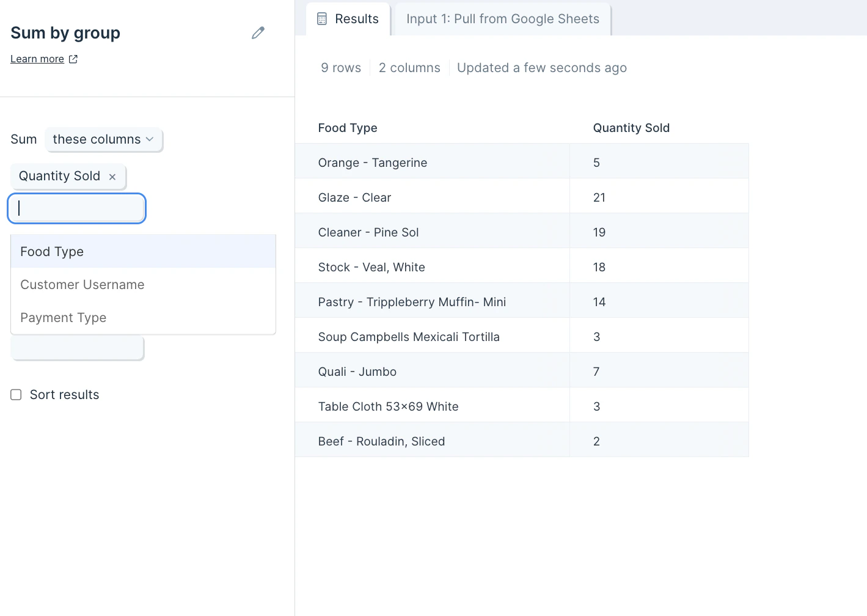Switch to the Results tab
This screenshot has height=616, width=867.
(348, 19)
